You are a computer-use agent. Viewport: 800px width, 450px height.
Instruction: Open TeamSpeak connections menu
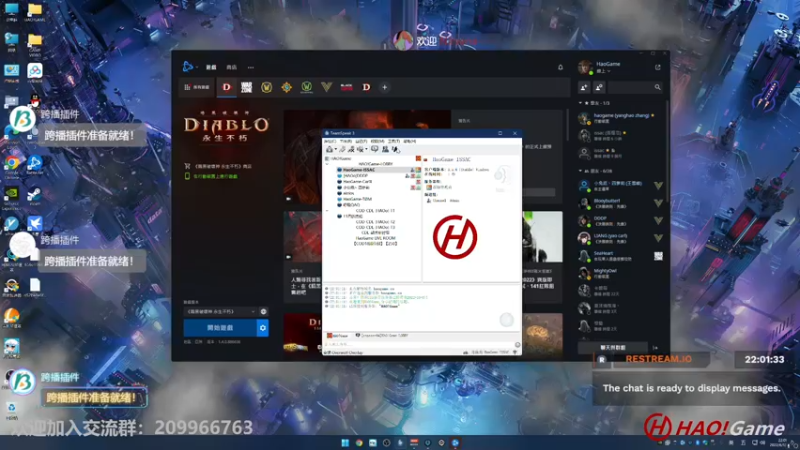click(330, 141)
